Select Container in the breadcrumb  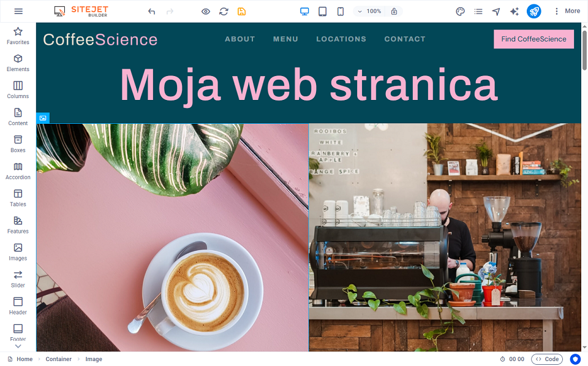click(58, 359)
